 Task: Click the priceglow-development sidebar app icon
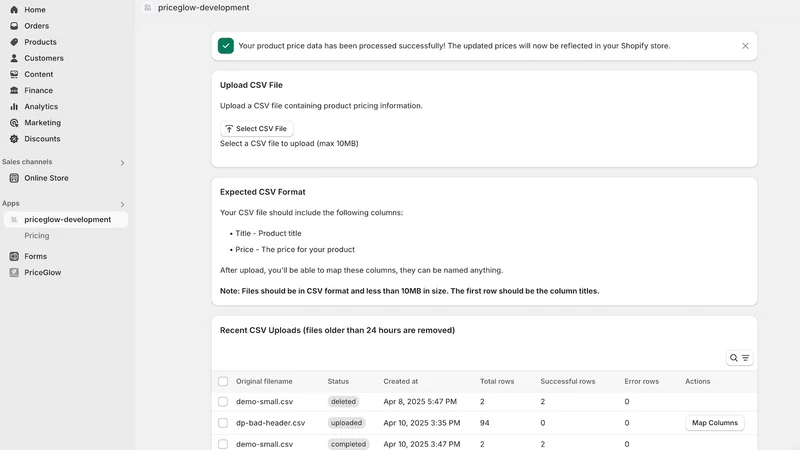pos(14,219)
